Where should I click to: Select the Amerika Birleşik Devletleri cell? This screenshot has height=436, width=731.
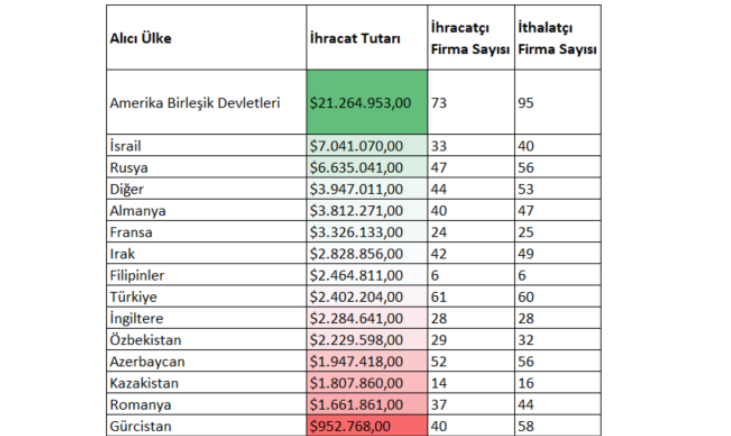coord(195,102)
